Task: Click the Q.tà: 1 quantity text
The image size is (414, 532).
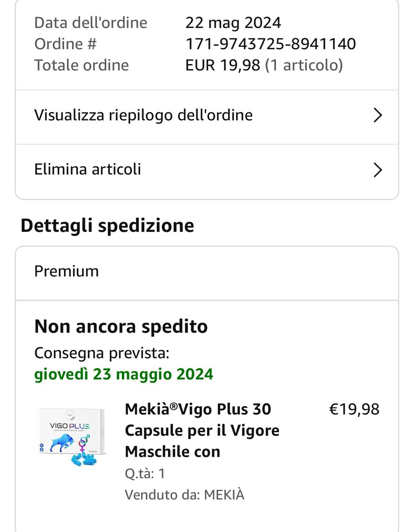Action: (145, 473)
